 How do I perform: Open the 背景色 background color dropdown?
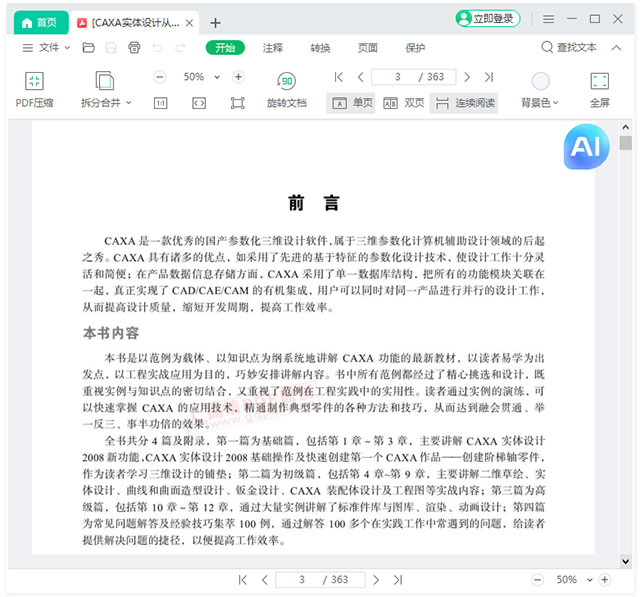pyautogui.click(x=540, y=90)
